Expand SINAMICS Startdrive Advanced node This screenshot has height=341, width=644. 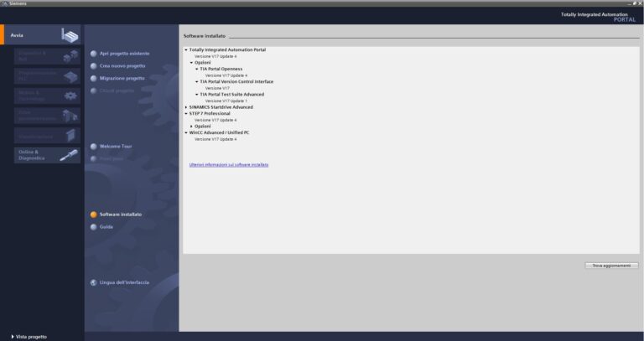coord(186,107)
